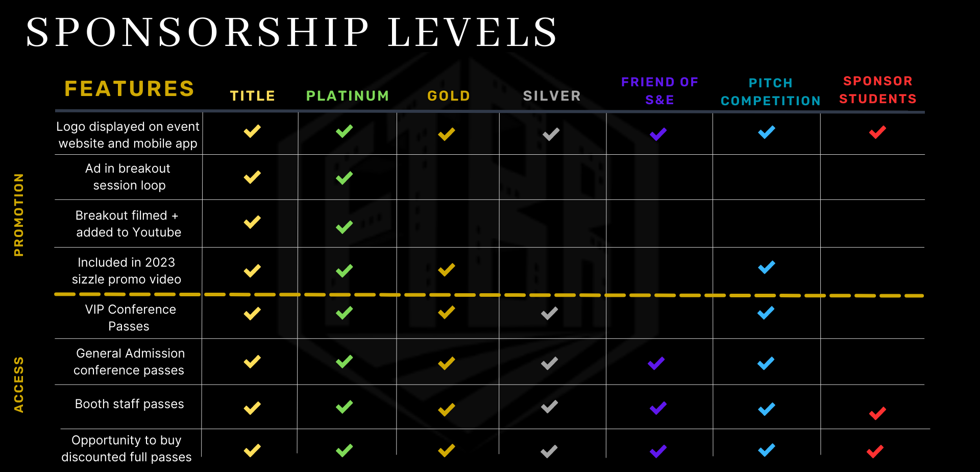The width and height of the screenshot is (980, 472).
Task: Click the Friend of S&E header
Action: click(659, 91)
